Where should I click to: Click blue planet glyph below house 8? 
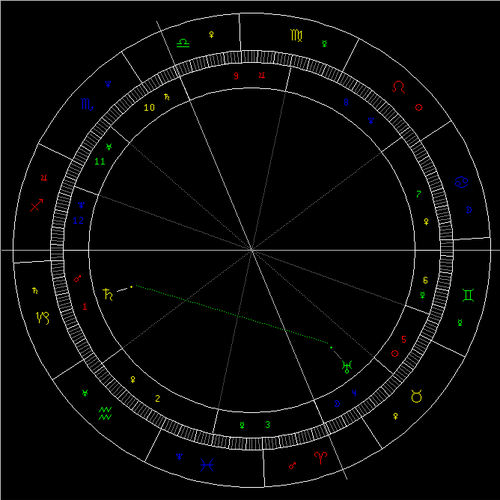[371, 120]
